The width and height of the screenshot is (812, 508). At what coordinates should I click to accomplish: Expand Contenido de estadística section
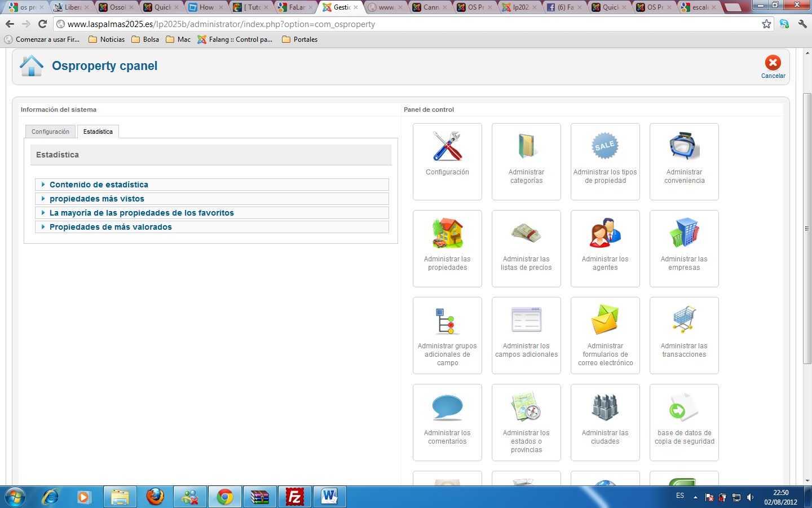[x=99, y=185]
